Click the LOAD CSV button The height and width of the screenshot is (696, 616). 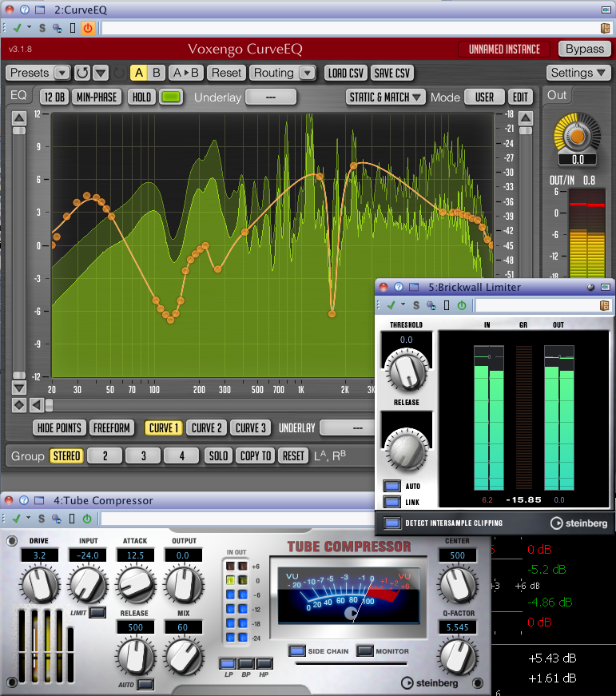(x=346, y=73)
